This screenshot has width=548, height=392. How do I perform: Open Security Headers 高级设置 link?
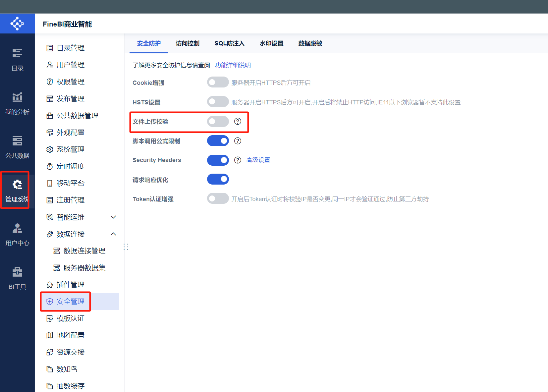[x=258, y=160]
